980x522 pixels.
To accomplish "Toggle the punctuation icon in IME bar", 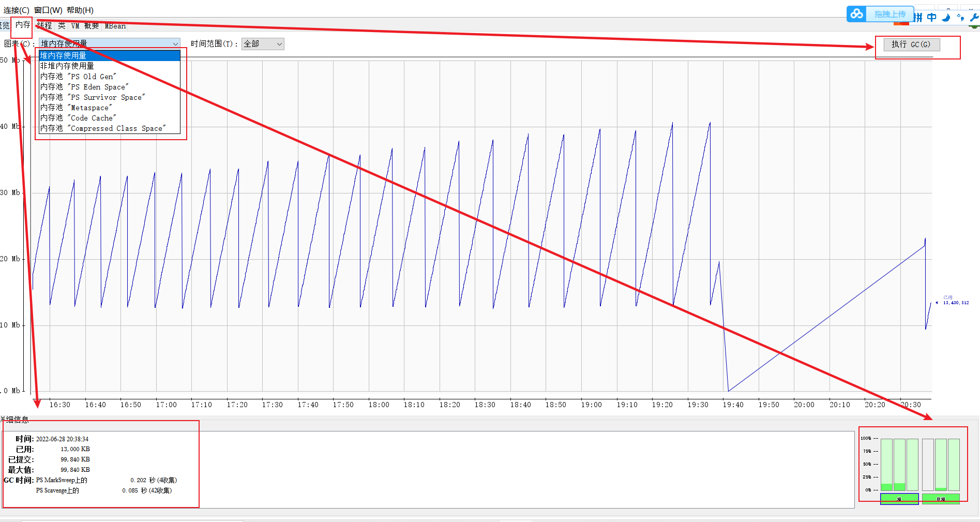I will pyautogui.click(x=960, y=18).
